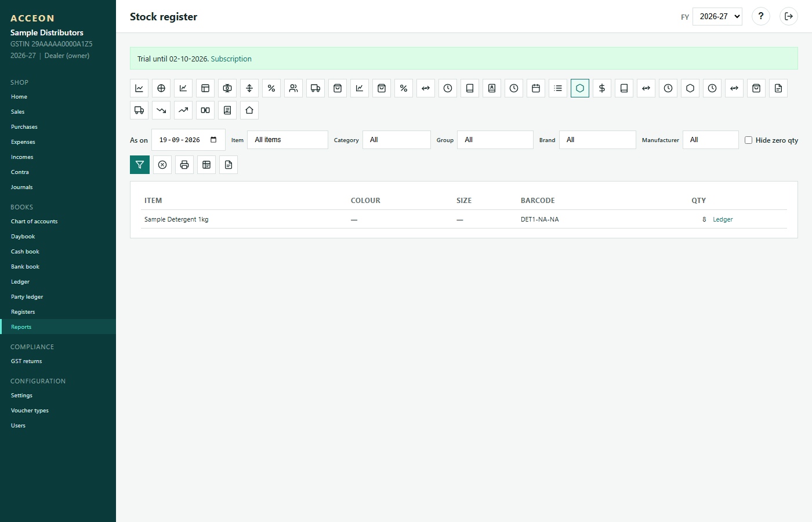The width and height of the screenshot is (812, 522).
Task: Open the layout panel report icon
Action: [x=205, y=88]
